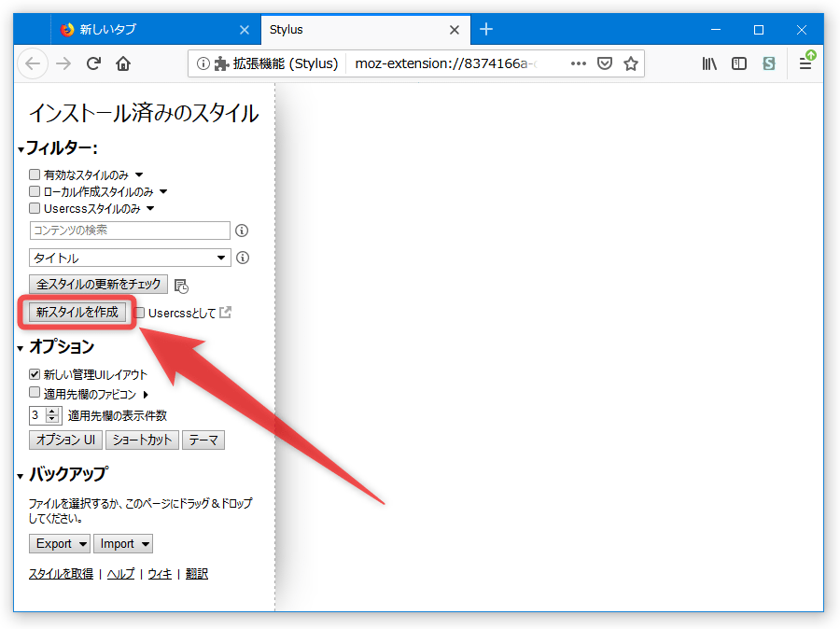Enable Usercssスタイルのみ filter checkbox
This screenshot has width=840, height=629.
tap(35, 208)
